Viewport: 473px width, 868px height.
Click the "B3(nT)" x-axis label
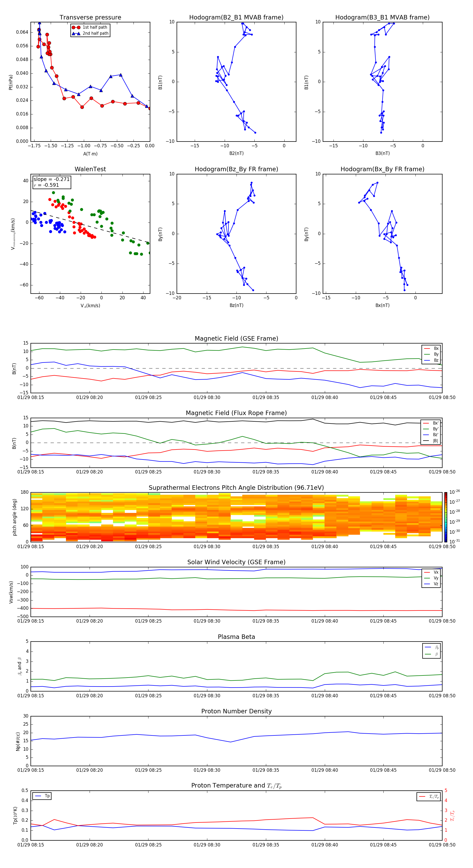(382, 153)
